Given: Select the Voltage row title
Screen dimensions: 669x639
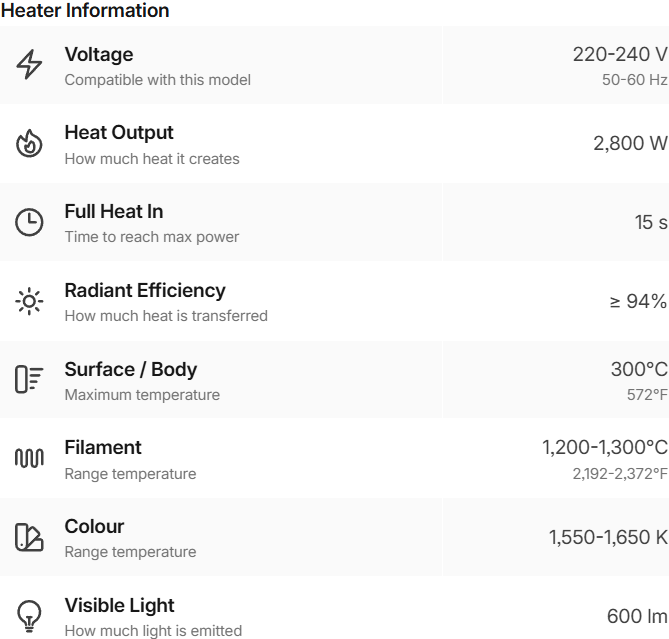Looking at the screenshot, I should coord(99,55).
